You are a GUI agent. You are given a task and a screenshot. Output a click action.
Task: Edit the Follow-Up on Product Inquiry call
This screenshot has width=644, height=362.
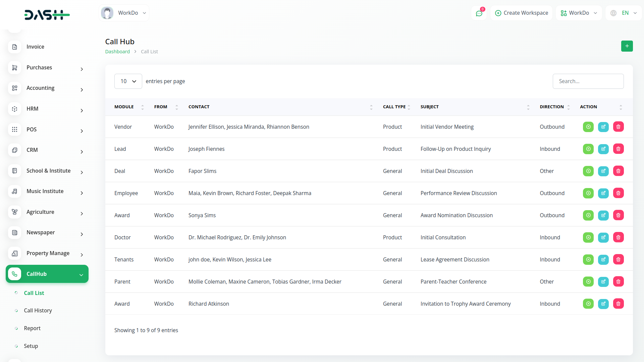pos(603,149)
